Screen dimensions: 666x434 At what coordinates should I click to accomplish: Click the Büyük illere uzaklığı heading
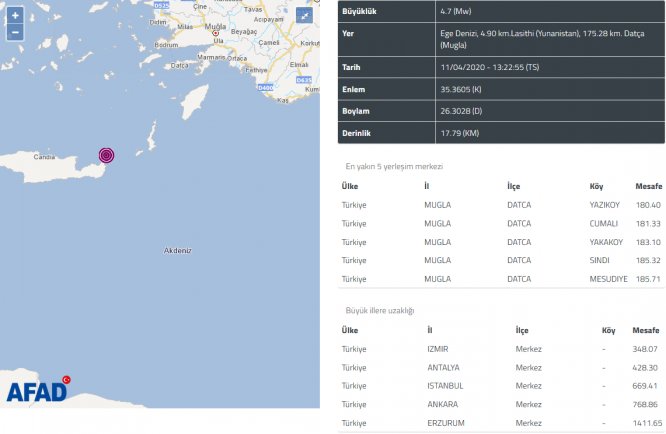coord(380,310)
